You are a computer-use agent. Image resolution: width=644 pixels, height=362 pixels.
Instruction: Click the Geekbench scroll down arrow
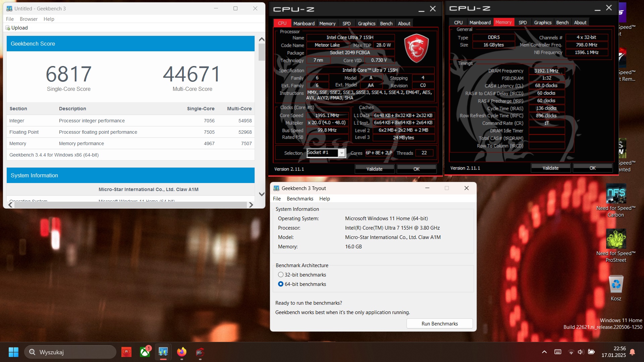pyautogui.click(x=262, y=194)
